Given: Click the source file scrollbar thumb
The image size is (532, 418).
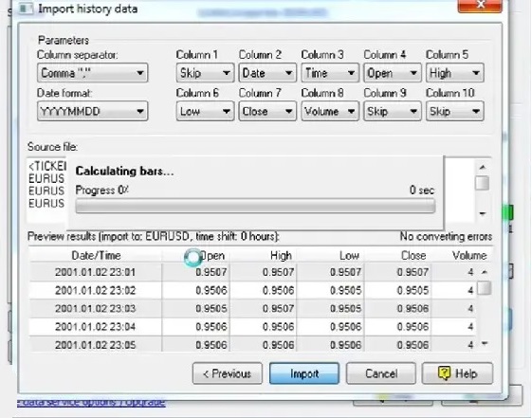Looking at the screenshot, I should (x=482, y=183).
